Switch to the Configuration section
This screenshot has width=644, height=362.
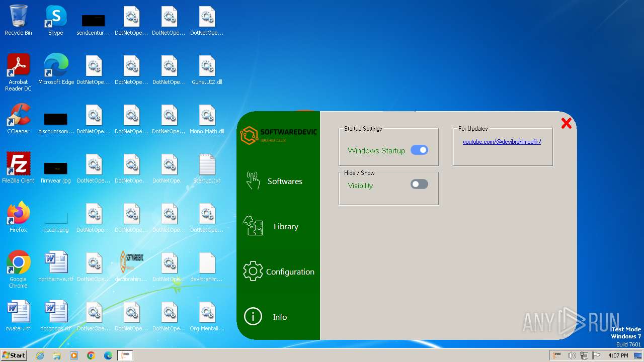click(x=290, y=272)
